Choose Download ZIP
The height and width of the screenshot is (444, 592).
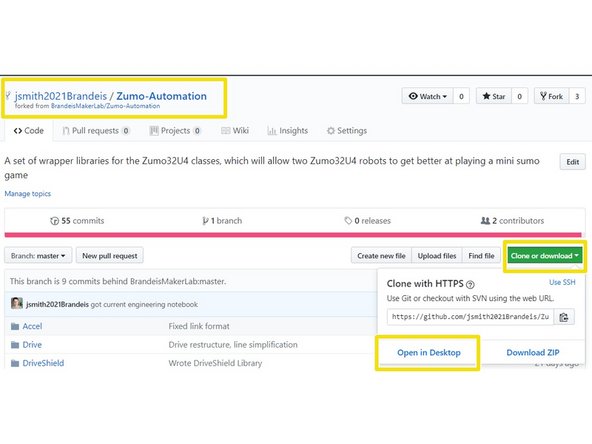(x=533, y=353)
